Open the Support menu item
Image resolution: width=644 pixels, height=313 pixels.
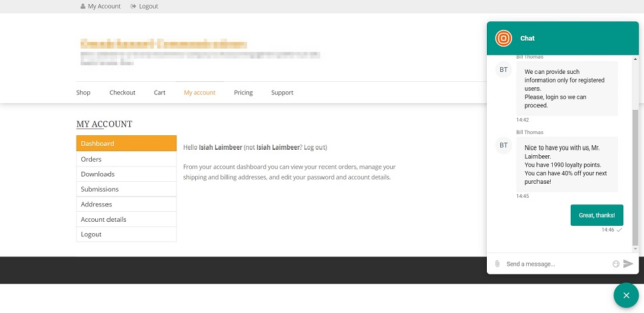coord(282,93)
